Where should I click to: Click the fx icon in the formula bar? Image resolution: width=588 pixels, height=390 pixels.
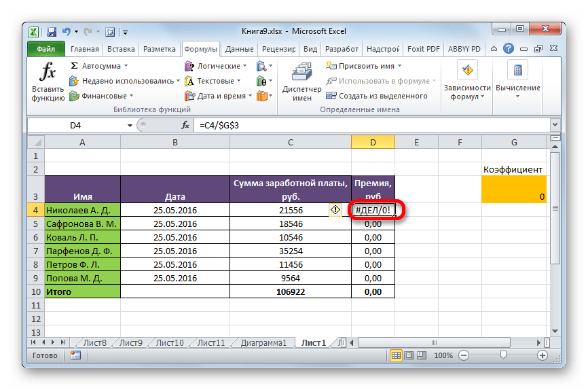point(185,126)
